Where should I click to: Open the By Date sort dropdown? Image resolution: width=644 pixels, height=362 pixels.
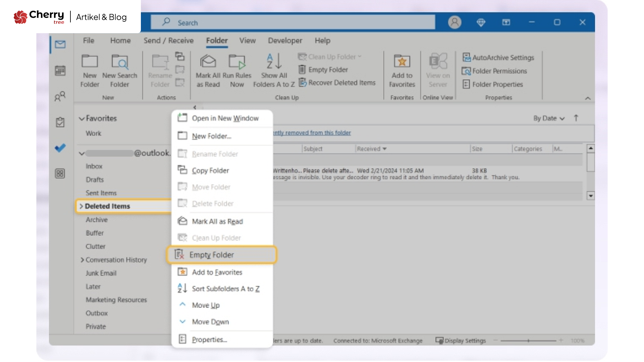pos(549,118)
